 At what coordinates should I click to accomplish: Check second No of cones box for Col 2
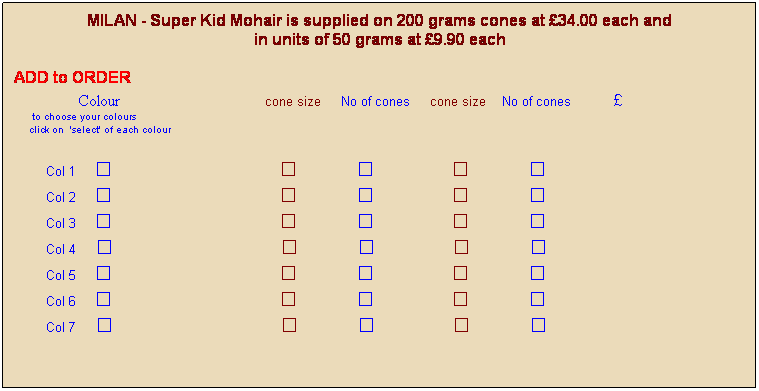tap(537, 195)
